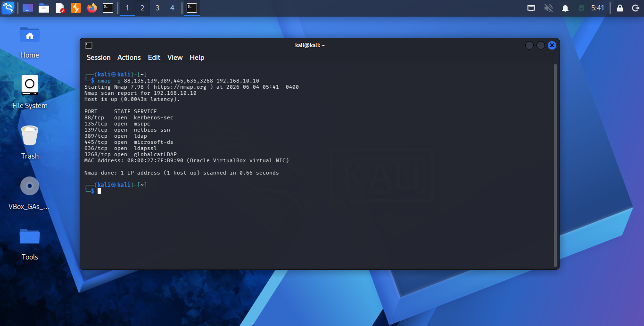Open the display settings tray icon

point(531,8)
